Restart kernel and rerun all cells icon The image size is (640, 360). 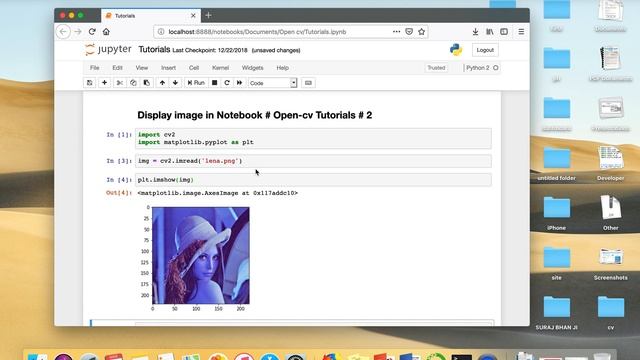point(240,83)
